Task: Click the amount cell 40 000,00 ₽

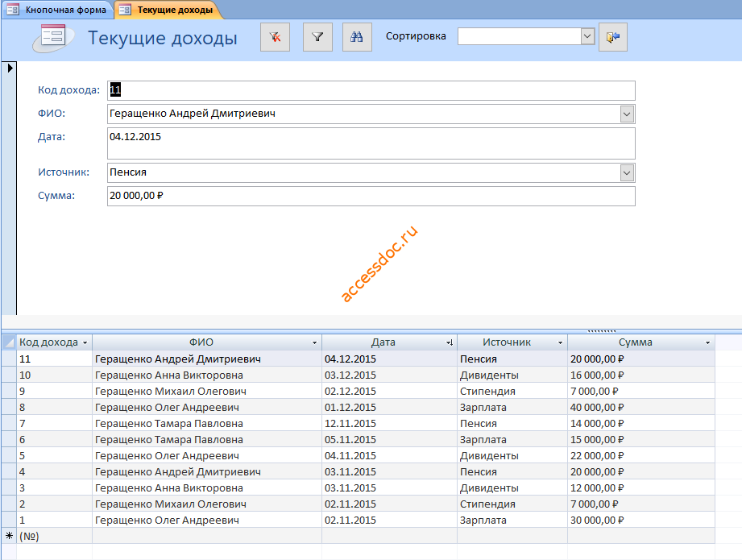Action: coord(641,407)
